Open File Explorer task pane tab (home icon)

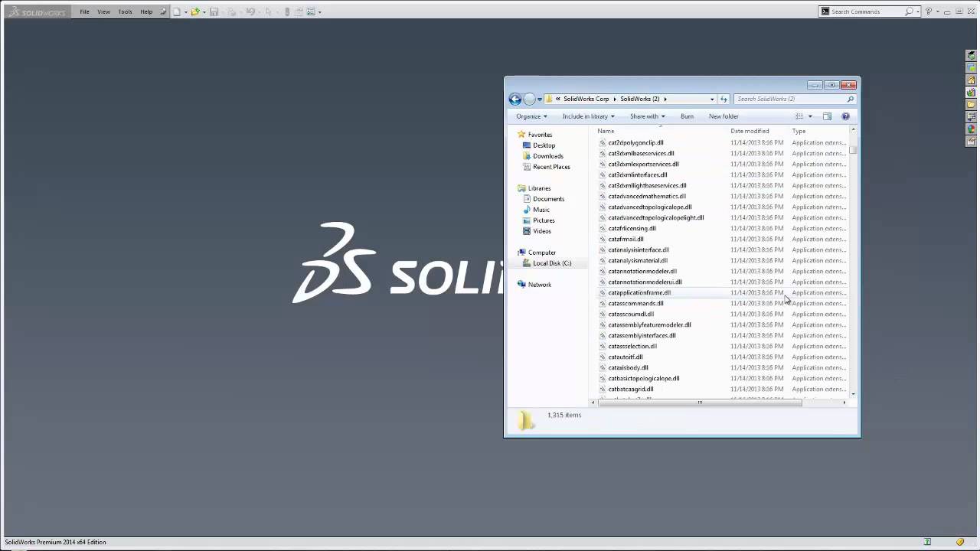[971, 80]
